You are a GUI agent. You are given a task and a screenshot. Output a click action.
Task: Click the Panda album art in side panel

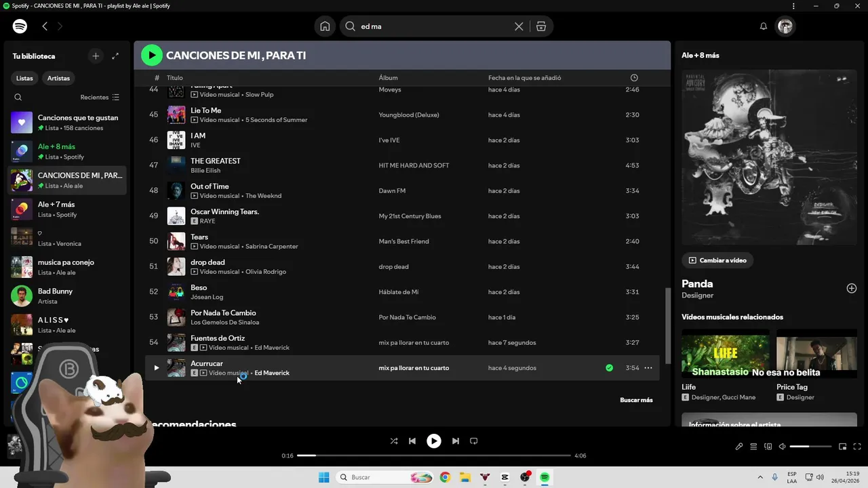(x=769, y=157)
